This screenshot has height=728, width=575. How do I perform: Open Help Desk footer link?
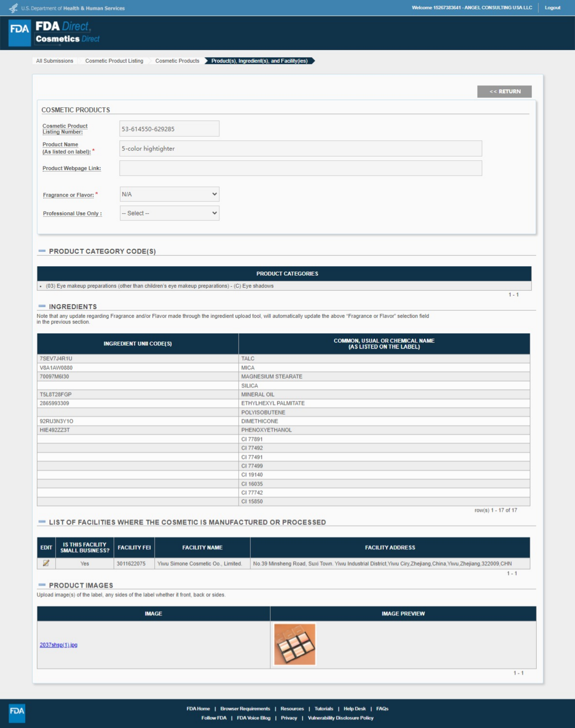point(354,709)
